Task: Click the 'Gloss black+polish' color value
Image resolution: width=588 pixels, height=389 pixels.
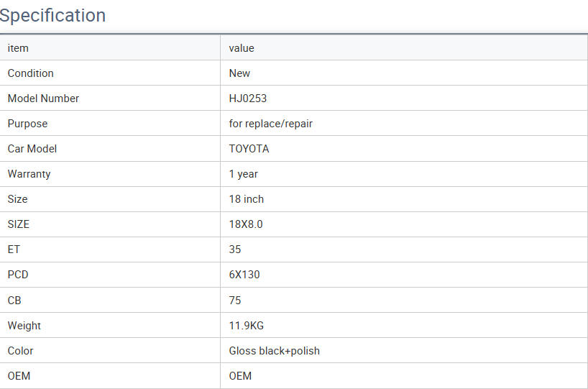Action: click(275, 351)
